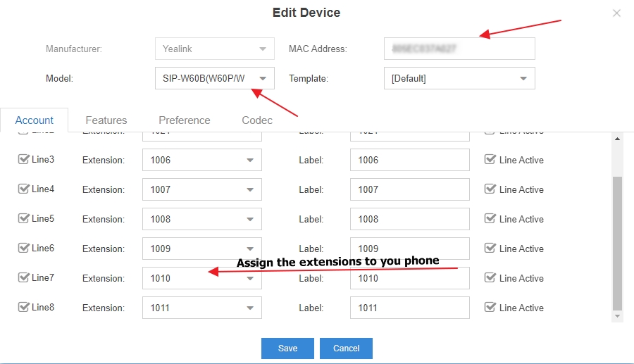Open the Codec tab
Viewport: 634px width, 364px height.
257,120
